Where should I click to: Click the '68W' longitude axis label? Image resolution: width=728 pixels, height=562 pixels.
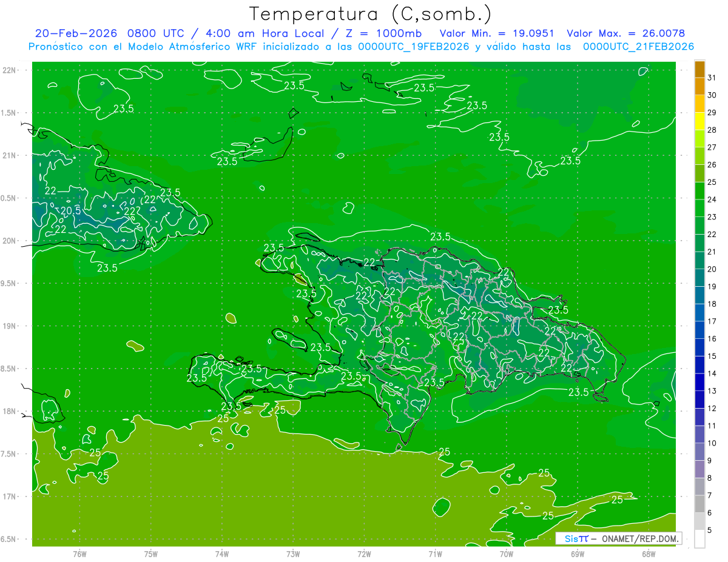pyautogui.click(x=649, y=554)
